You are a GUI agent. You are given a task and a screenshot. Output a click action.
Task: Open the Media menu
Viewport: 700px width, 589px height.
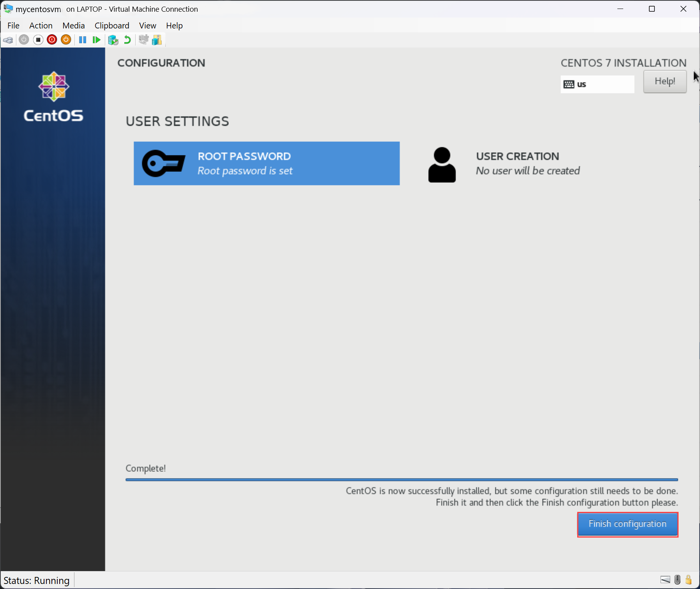(74, 25)
